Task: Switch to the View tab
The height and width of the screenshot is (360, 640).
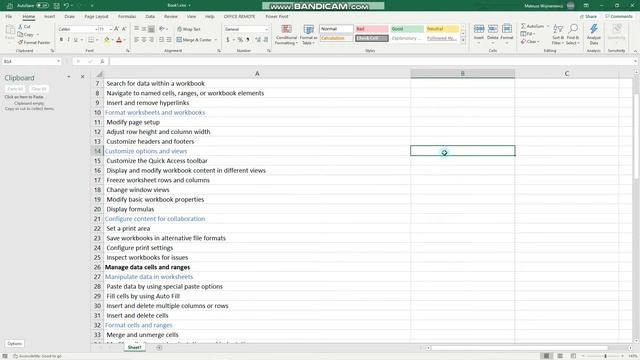Action: [191, 16]
